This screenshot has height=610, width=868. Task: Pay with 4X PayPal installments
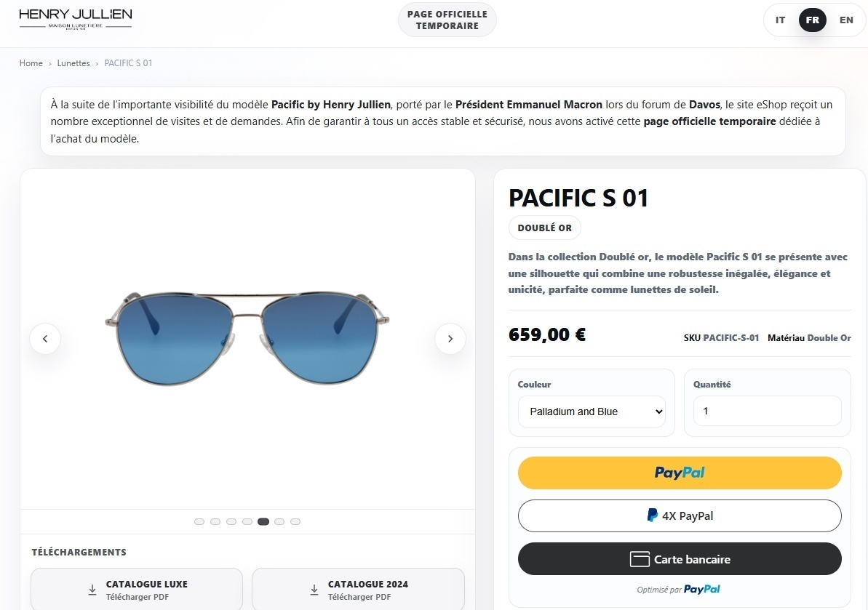[x=680, y=516]
